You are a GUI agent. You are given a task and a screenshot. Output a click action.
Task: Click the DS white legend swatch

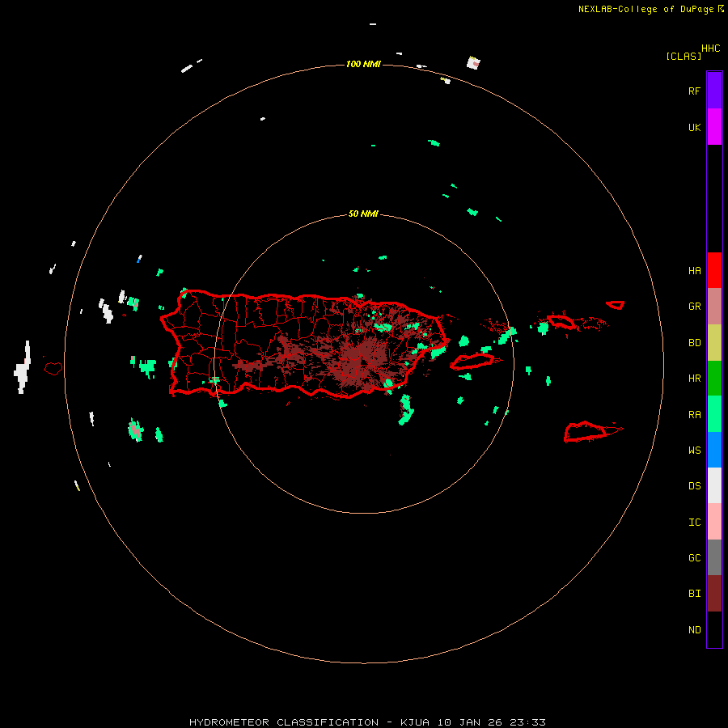714,485
